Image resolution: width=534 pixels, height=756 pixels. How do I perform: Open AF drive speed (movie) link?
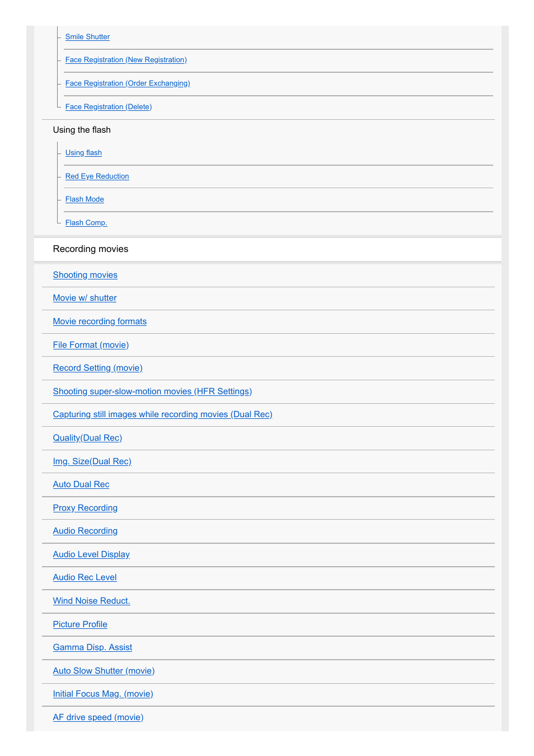pyautogui.click(x=98, y=717)
